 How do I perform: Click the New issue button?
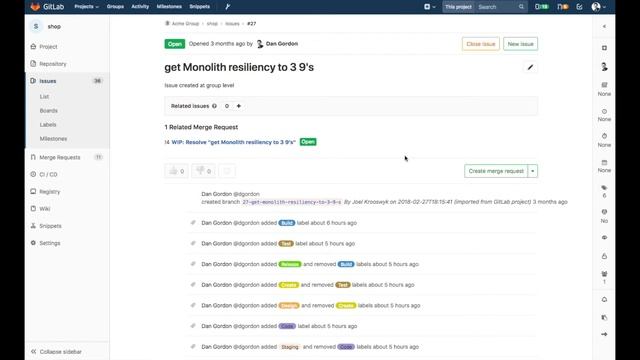coord(520,44)
